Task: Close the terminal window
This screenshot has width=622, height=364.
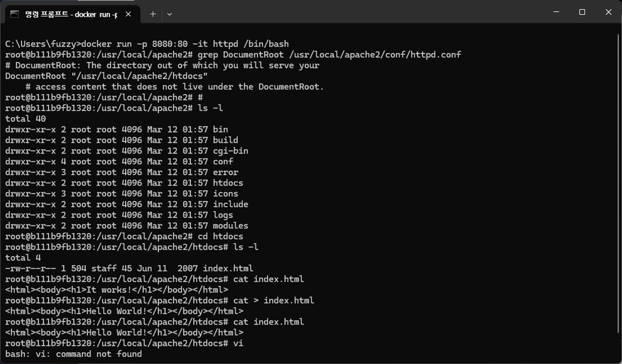Action: point(609,12)
